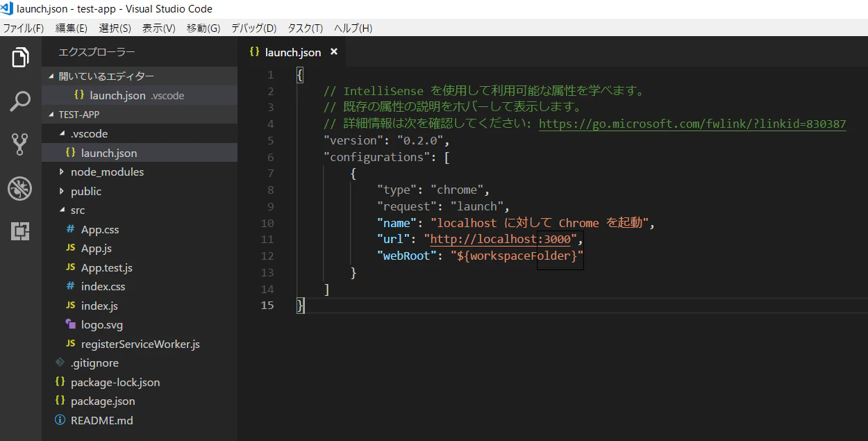Click the CSS icon beside App.css
868x441 pixels.
coord(70,229)
